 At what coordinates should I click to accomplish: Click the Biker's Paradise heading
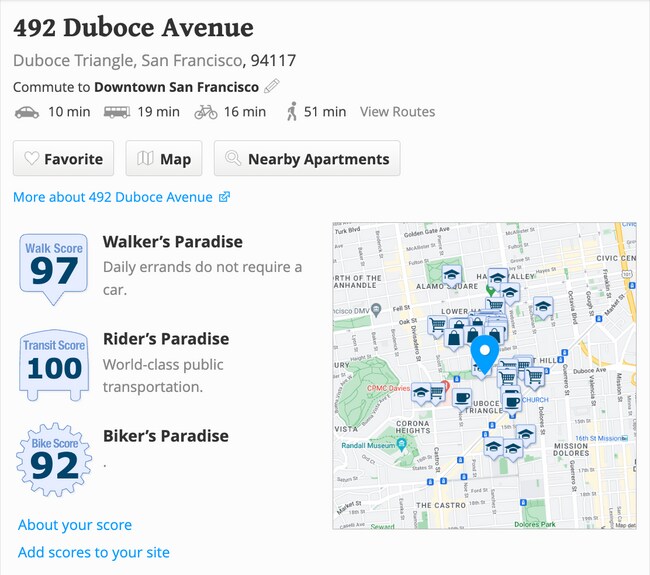click(x=165, y=436)
